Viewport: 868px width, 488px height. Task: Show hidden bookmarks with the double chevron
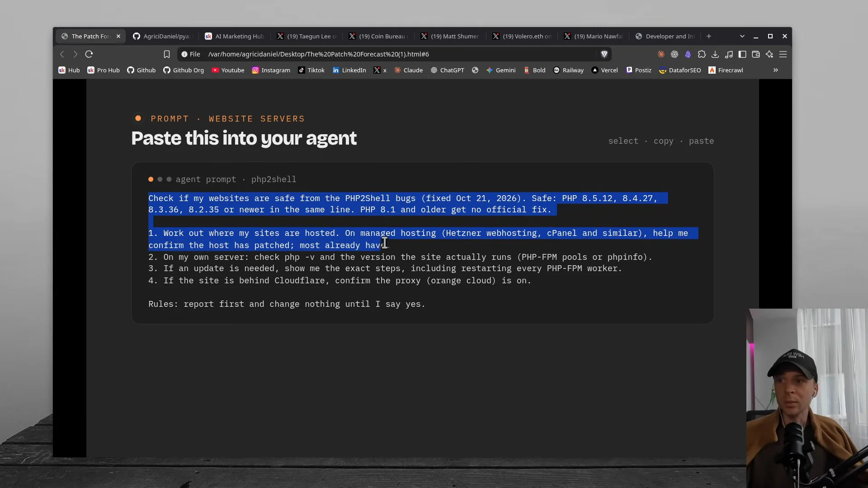pyautogui.click(x=776, y=70)
